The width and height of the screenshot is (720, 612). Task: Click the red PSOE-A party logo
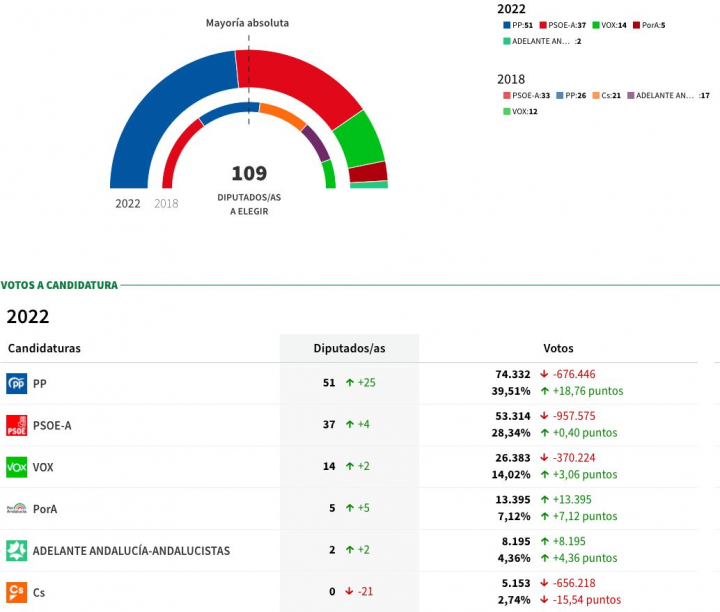tap(17, 425)
